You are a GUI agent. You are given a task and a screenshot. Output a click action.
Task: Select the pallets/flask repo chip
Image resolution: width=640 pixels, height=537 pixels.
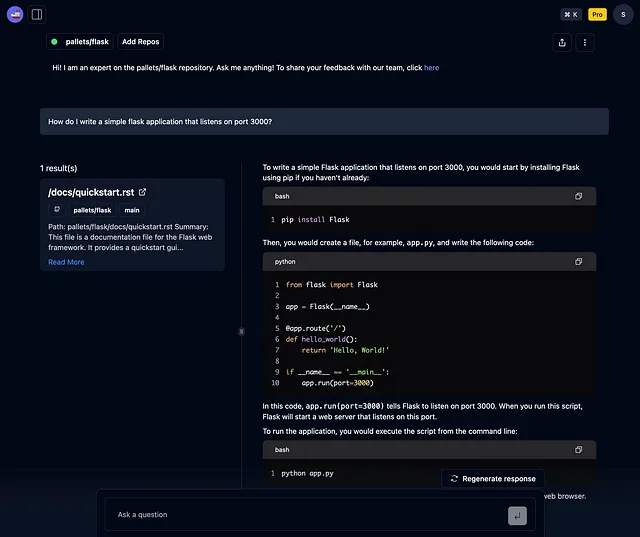coord(80,42)
